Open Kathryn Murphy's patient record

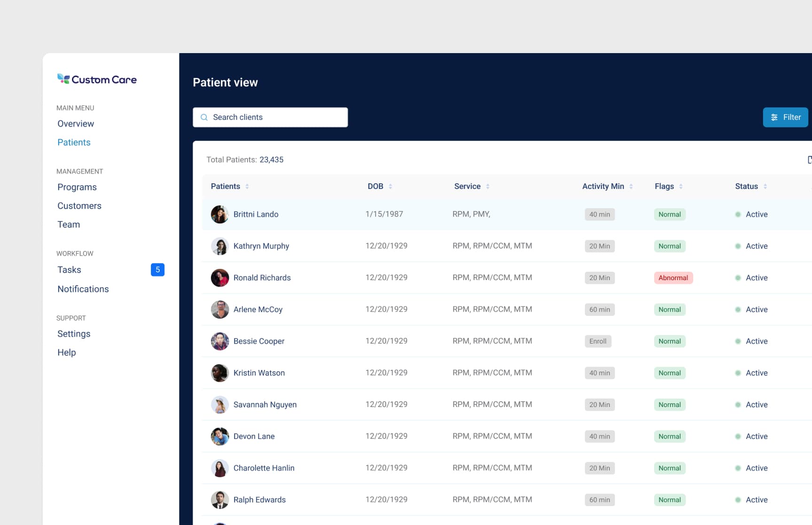pos(262,246)
